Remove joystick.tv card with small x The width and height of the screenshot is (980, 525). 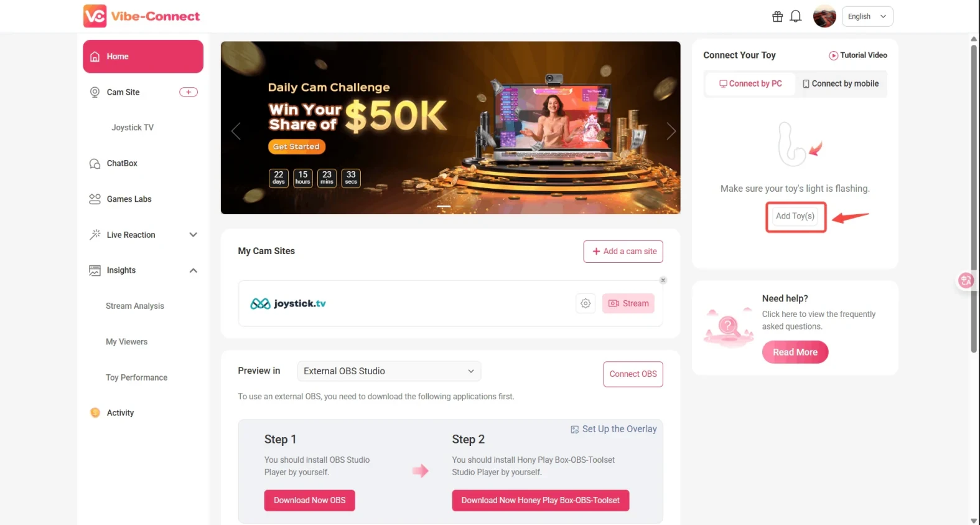click(x=663, y=280)
